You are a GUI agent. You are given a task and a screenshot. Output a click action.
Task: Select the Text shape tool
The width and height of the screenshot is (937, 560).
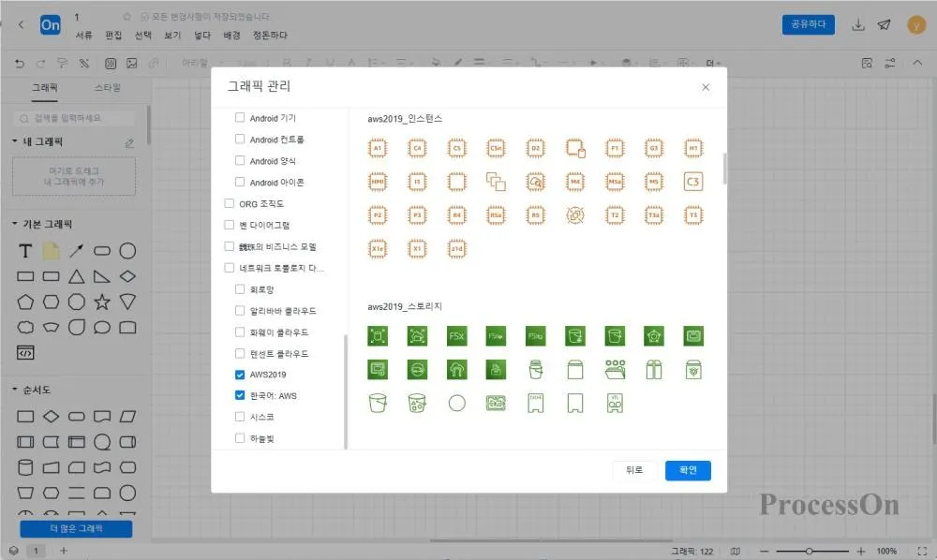[x=25, y=251]
